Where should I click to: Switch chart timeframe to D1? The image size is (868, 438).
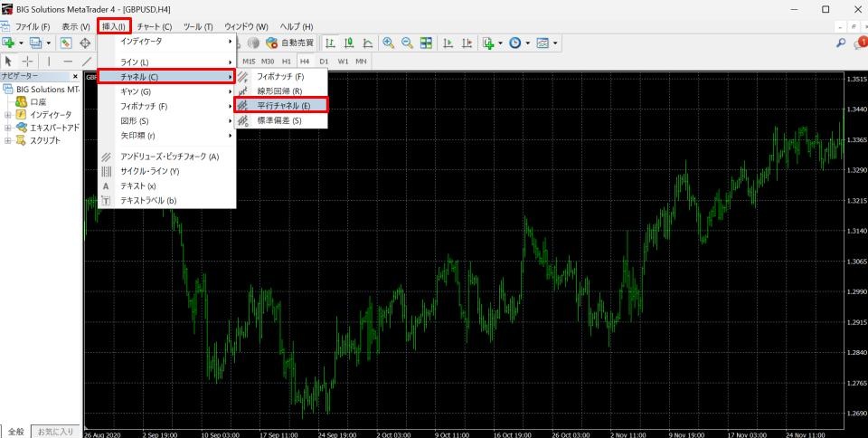[x=324, y=61]
